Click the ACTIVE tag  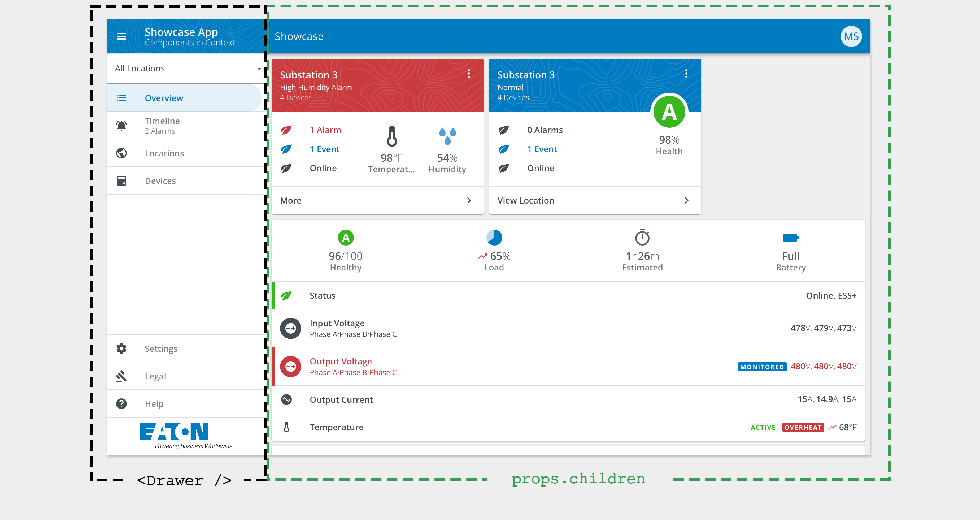click(763, 428)
